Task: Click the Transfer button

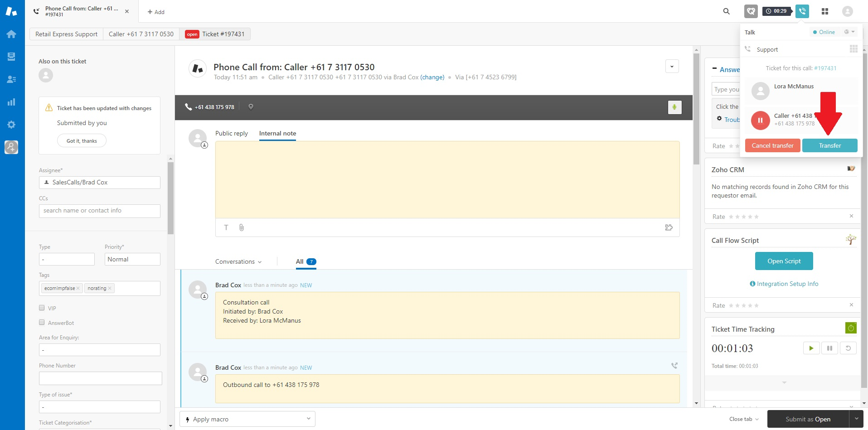Action: click(x=829, y=145)
